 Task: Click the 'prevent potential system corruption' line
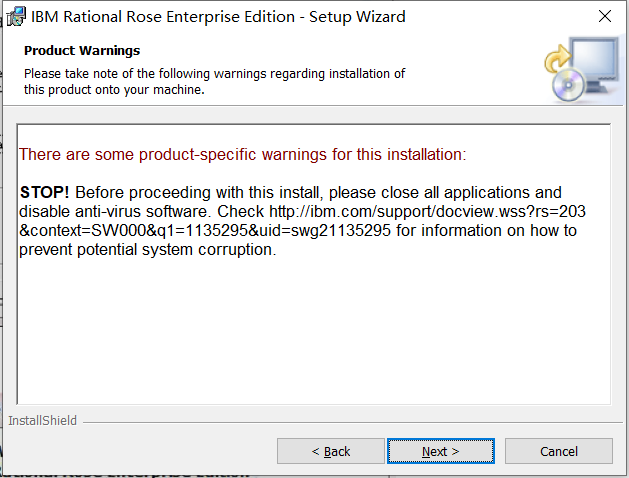(148, 249)
